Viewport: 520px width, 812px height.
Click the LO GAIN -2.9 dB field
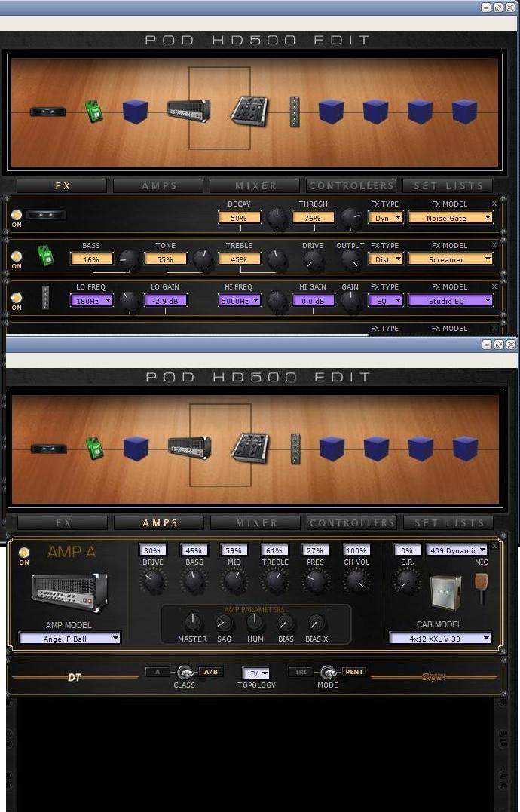click(x=166, y=300)
